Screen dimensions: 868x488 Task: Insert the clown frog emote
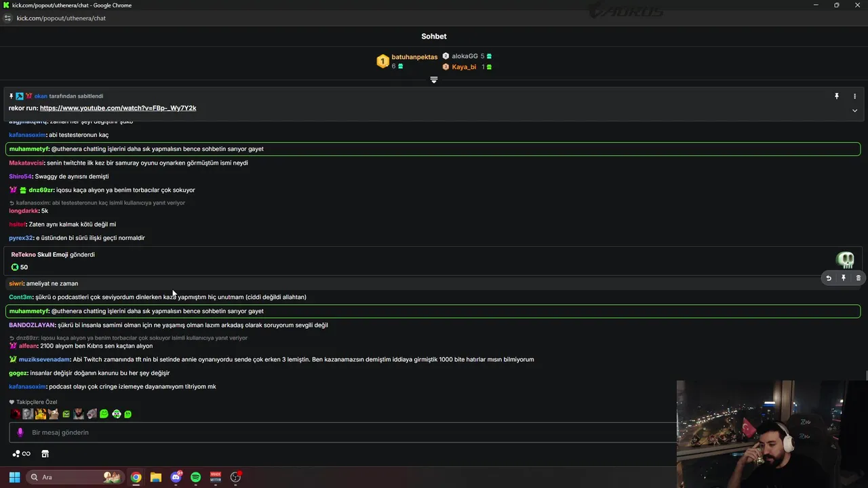pyautogui.click(x=117, y=413)
